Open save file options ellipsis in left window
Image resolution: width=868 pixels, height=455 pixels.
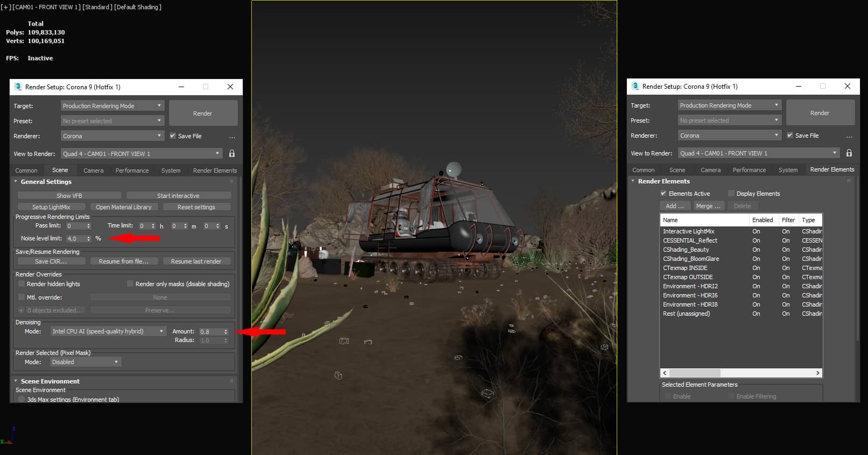click(232, 137)
